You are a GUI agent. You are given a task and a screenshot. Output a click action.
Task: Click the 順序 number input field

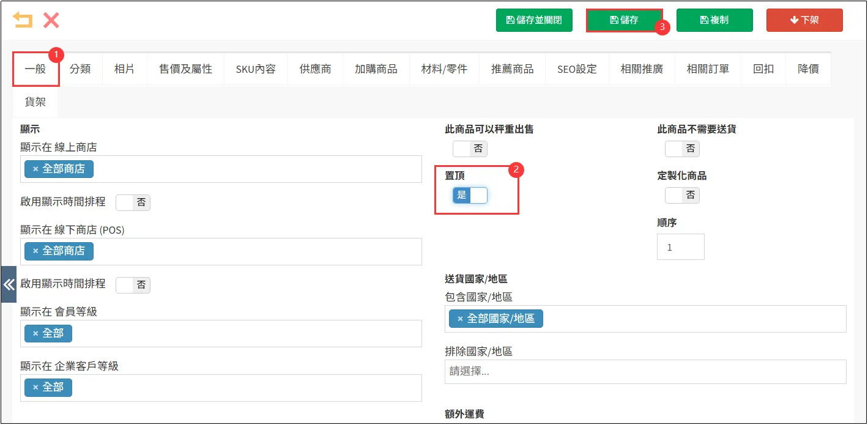pyautogui.click(x=680, y=247)
